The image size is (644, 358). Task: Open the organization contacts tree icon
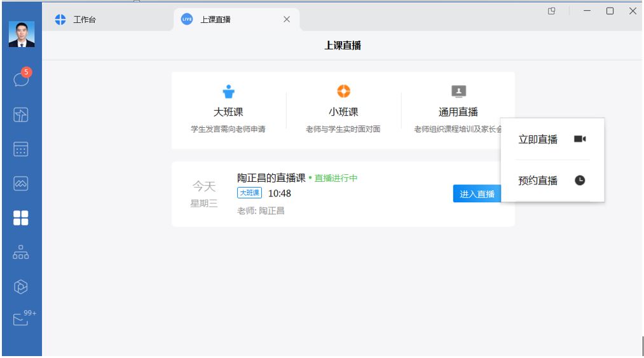[x=21, y=252]
